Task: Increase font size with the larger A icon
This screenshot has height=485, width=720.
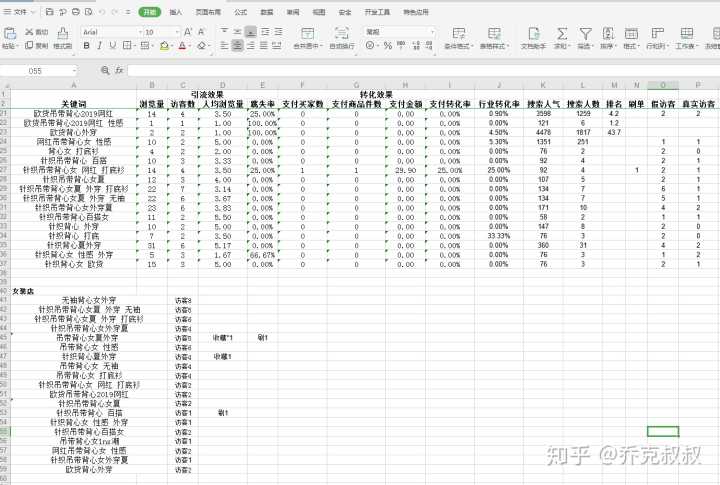Action: coord(188,32)
